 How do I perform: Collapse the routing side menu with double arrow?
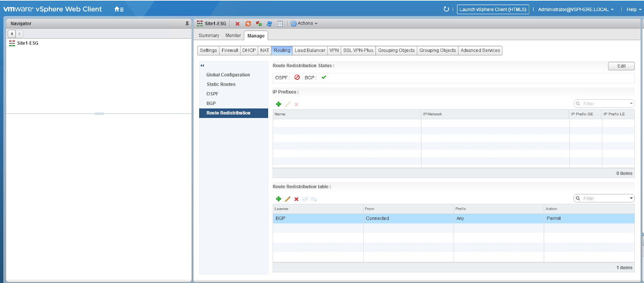pyautogui.click(x=202, y=66)
